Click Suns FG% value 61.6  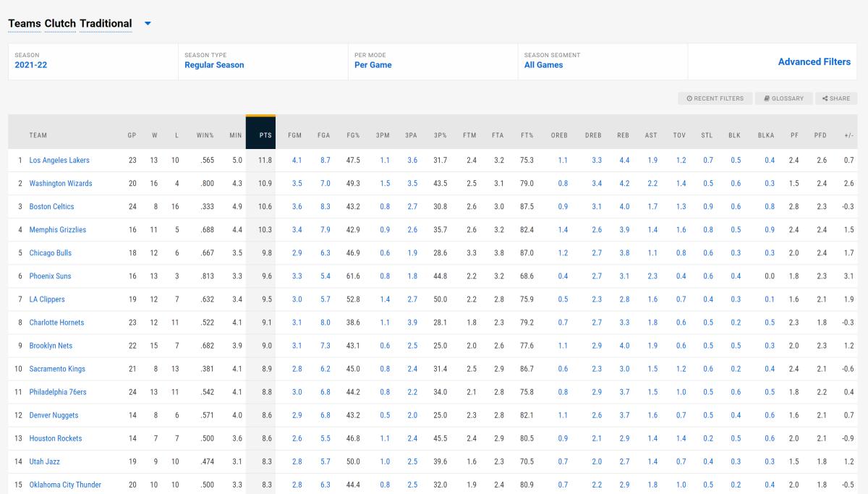[x=353, y=276]
